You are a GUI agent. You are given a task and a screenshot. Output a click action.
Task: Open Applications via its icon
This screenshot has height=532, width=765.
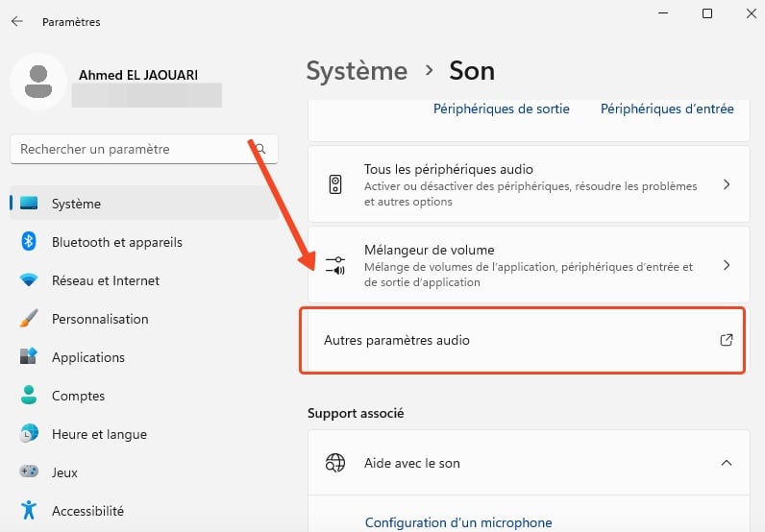coord(29,356)
